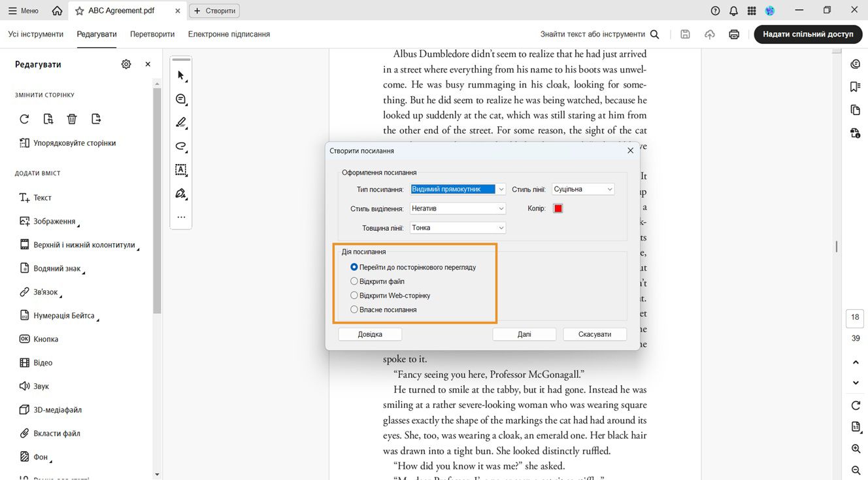Image resolution: width=868 pixels, height=480 pixels.
Task: Select the highlighter pen tool
Action: [181, 122]
